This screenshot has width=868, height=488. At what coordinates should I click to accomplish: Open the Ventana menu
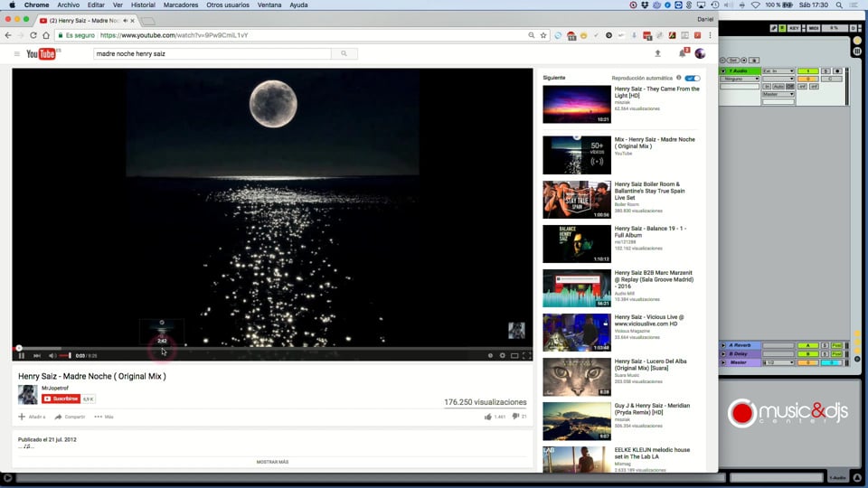pyautogui.click(x=269, y=5)
